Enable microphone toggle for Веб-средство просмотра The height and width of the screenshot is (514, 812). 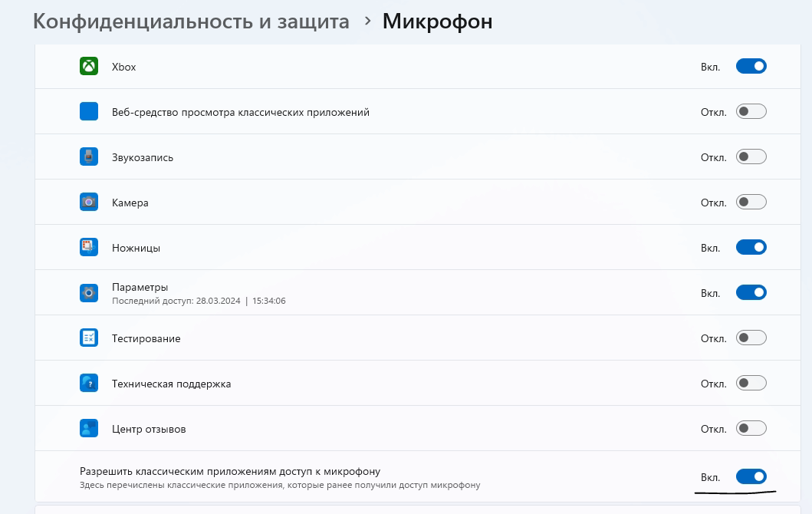pyautogui.click(x=751, y=112)
